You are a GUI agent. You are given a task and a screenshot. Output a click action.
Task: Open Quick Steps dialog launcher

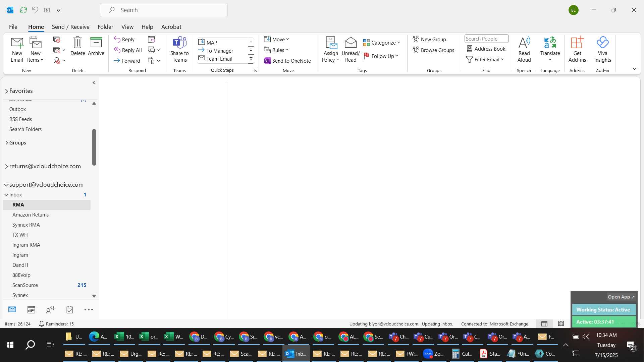pos(256,70)
